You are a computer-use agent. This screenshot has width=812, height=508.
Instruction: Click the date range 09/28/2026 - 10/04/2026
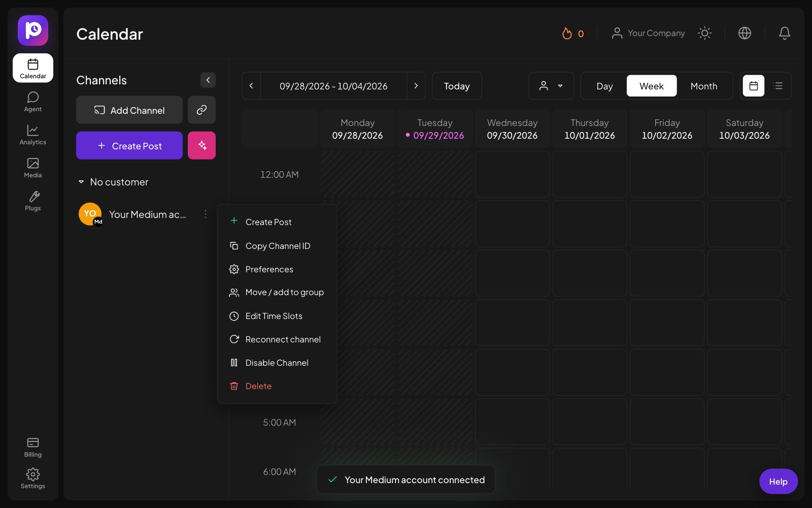(x=333, y=86)
